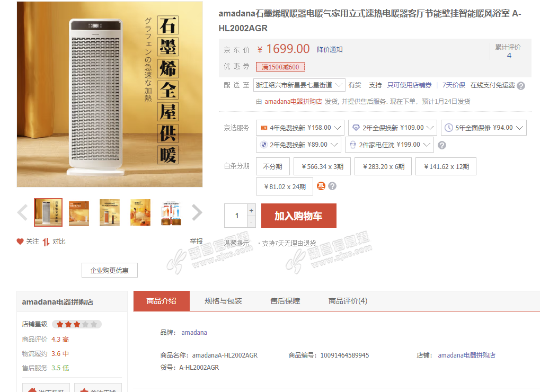Open the 4年免费换新 ¥158.00 service dropdown
This screenshot has width=540, height=392.
(x=300, y=128)
